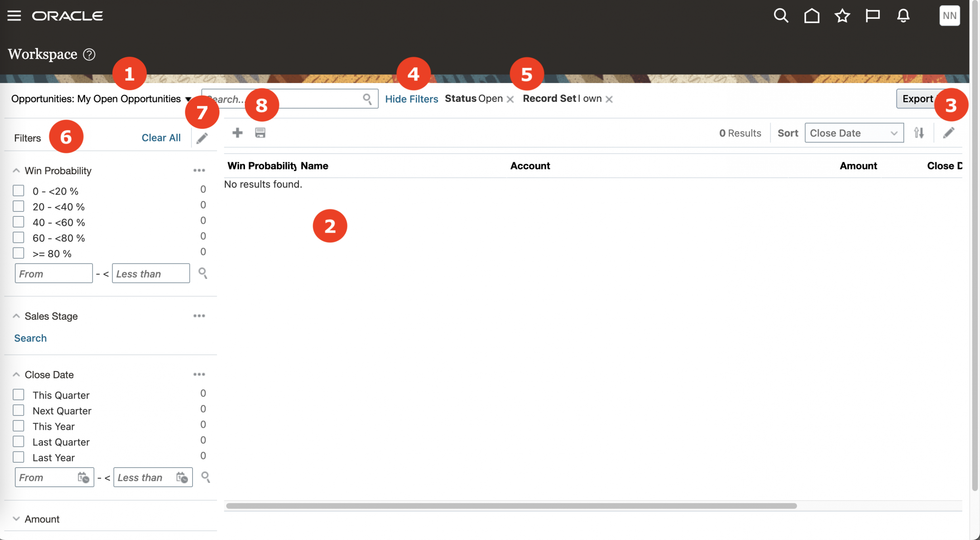Open the global search magnifier icon

click(x=781, y=15)
